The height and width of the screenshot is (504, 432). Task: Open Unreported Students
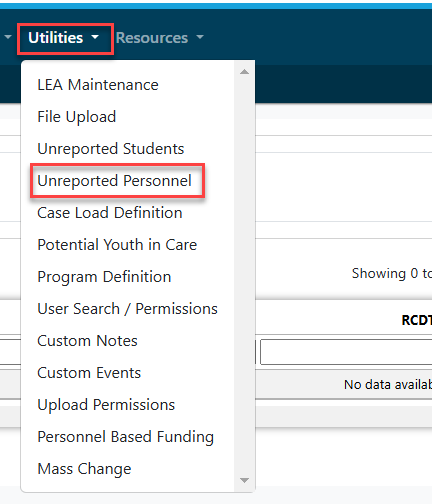(111, 149)
